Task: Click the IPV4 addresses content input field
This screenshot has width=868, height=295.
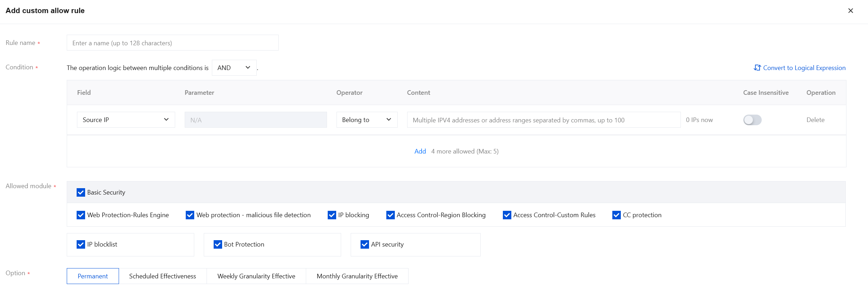Action: (543, 120)
